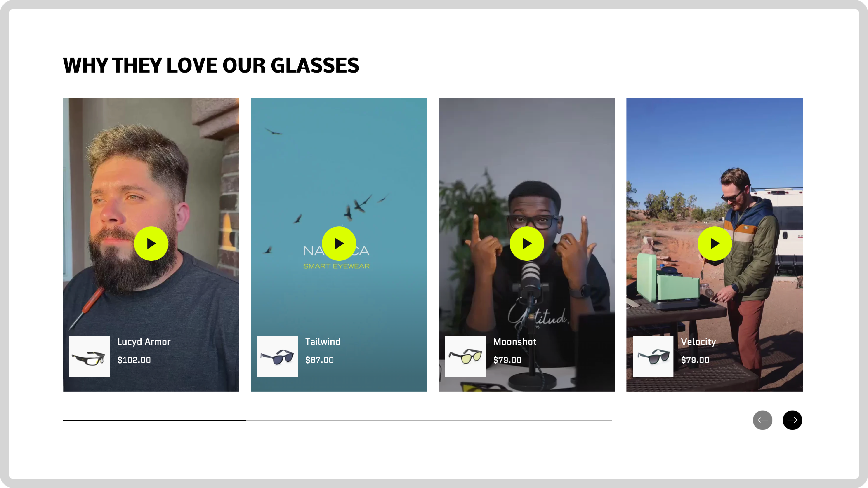Open the Velocity sunglasses thumbnail
868x488 pixels.
[653, 356]
